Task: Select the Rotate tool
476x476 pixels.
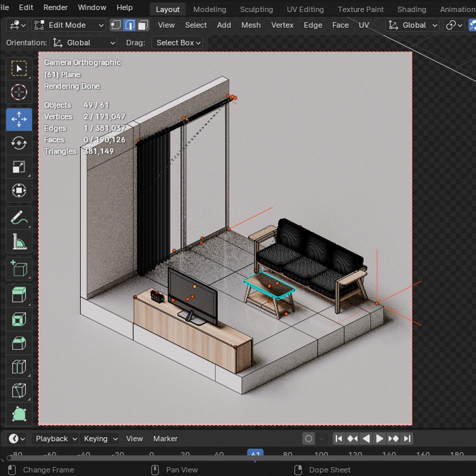Action: tap(19, 143)
